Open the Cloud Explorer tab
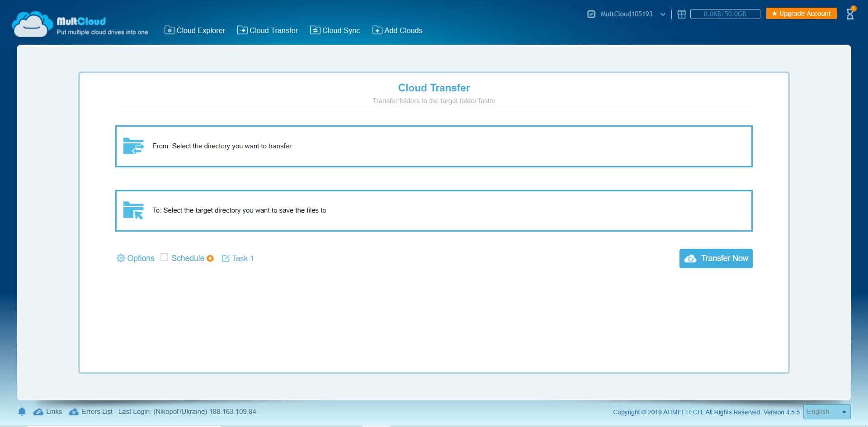 click(195, 30)
